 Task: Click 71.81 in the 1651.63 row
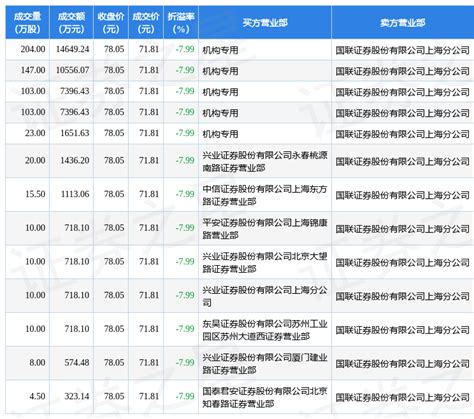click(x=149, y=133)
